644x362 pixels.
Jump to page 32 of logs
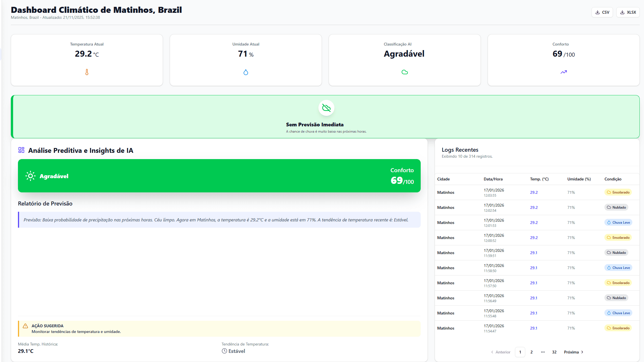[x=554, y=352]
